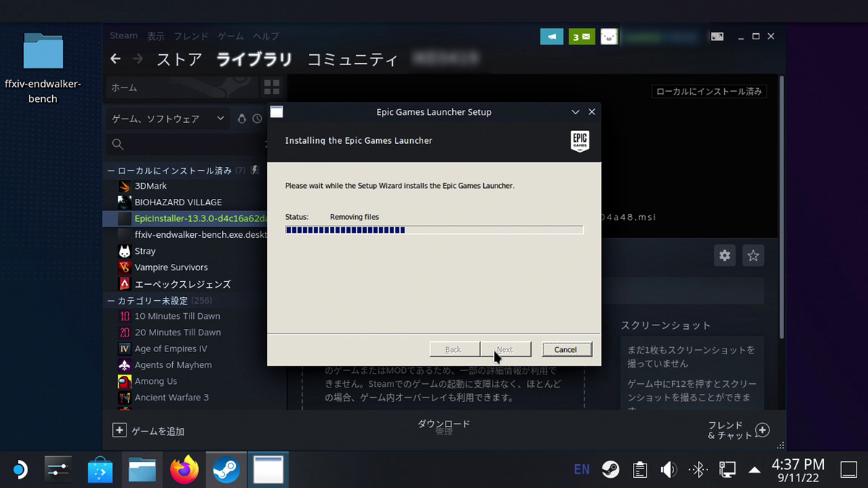The image size is (868, 488).
Task: Open the KDE application launcher
Action: coord(19,470)
